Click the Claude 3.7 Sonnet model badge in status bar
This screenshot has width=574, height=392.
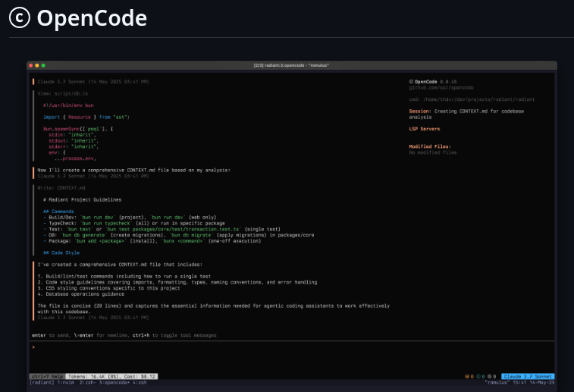point(528,376)
